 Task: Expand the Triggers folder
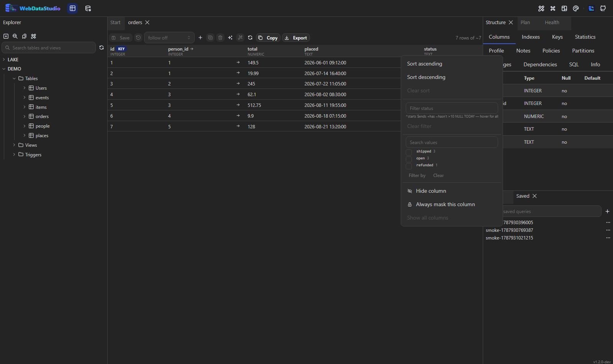click(x=14, y=154)
